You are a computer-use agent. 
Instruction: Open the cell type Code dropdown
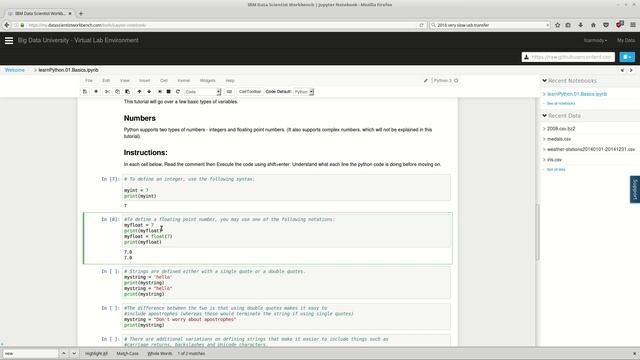(x=202, y=92)
